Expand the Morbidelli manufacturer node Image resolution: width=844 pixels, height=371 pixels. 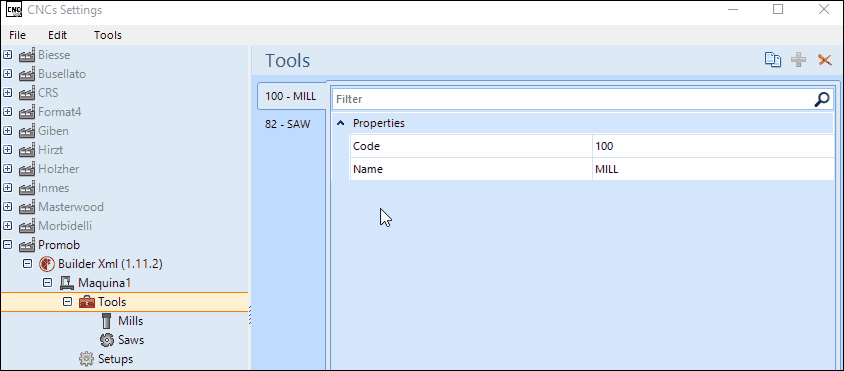click(8, 226)
